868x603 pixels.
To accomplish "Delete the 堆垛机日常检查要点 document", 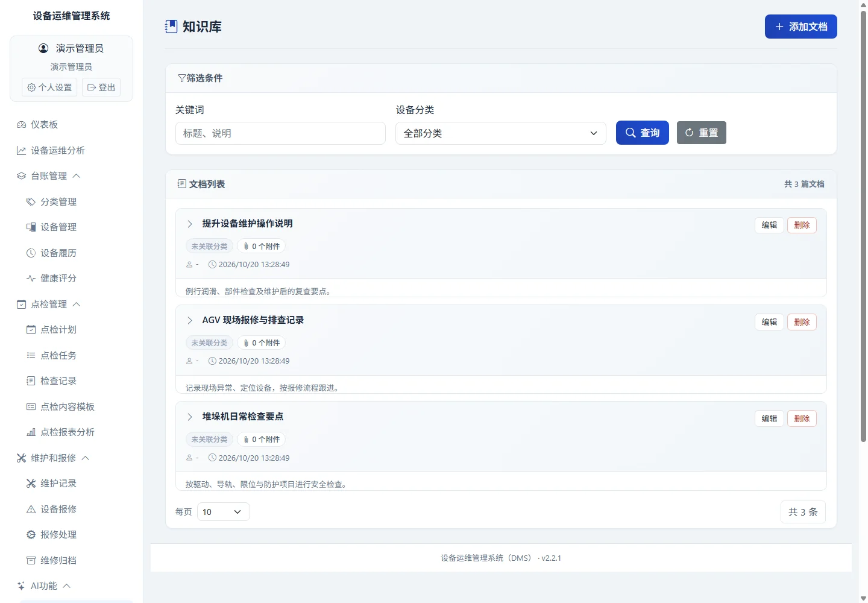I will pos(802,418).
